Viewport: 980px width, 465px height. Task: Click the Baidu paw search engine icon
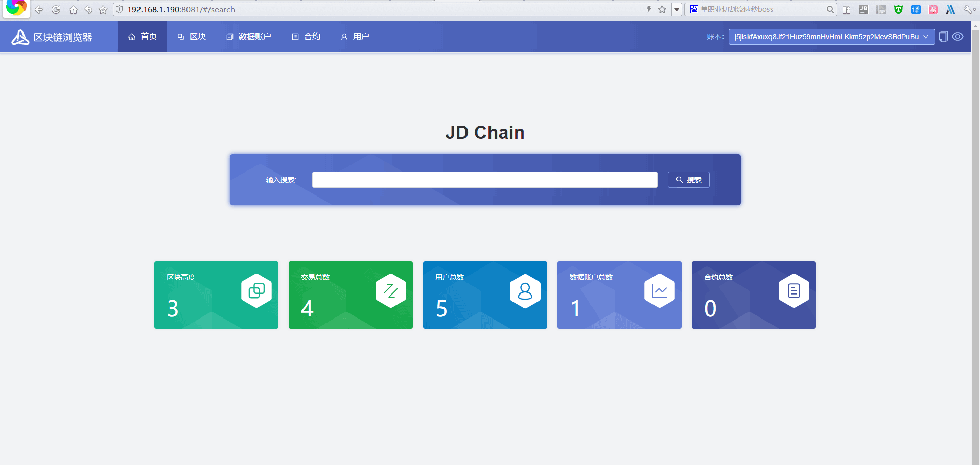694,9
